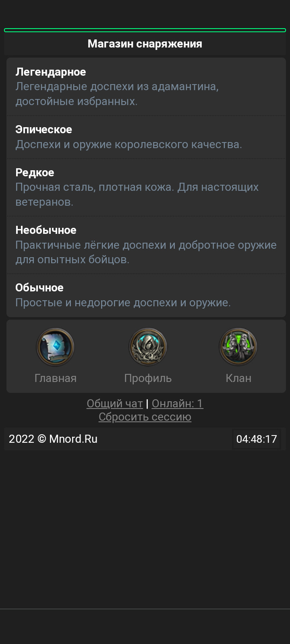The width and height of the screenshot is (290, 644).
Task: Open the Главная scroll icon
Action: click(x=55, y=347)
